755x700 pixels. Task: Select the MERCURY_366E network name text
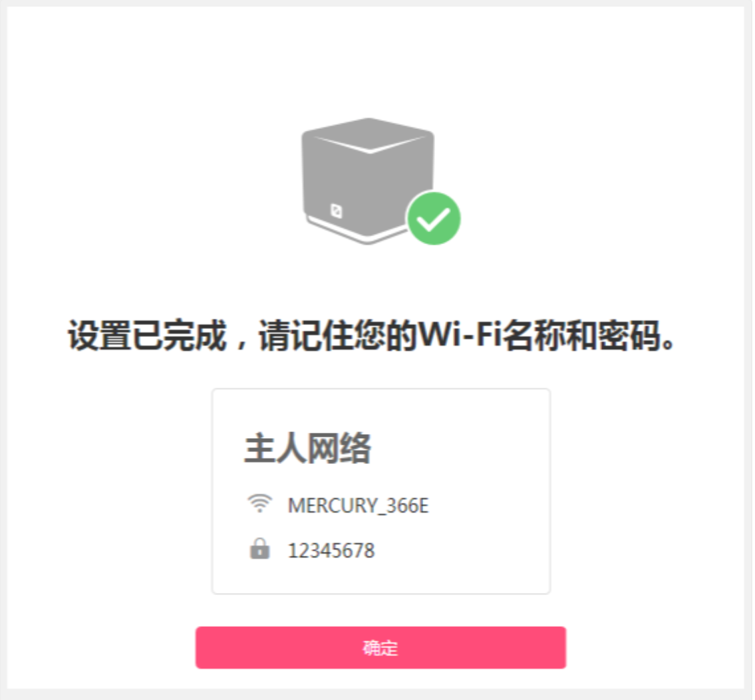pyautogui.click(x=358, y=506)
